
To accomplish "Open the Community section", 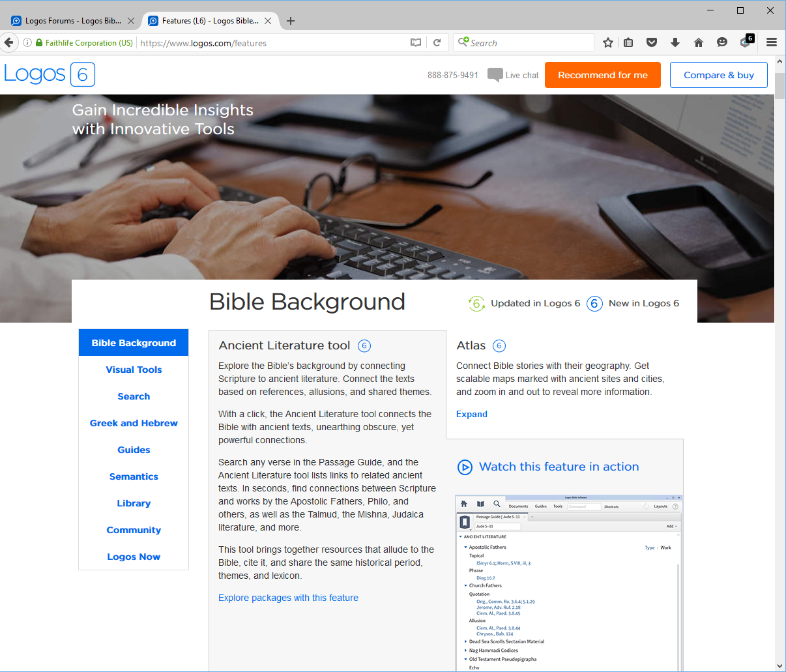I will pos(134,530).
